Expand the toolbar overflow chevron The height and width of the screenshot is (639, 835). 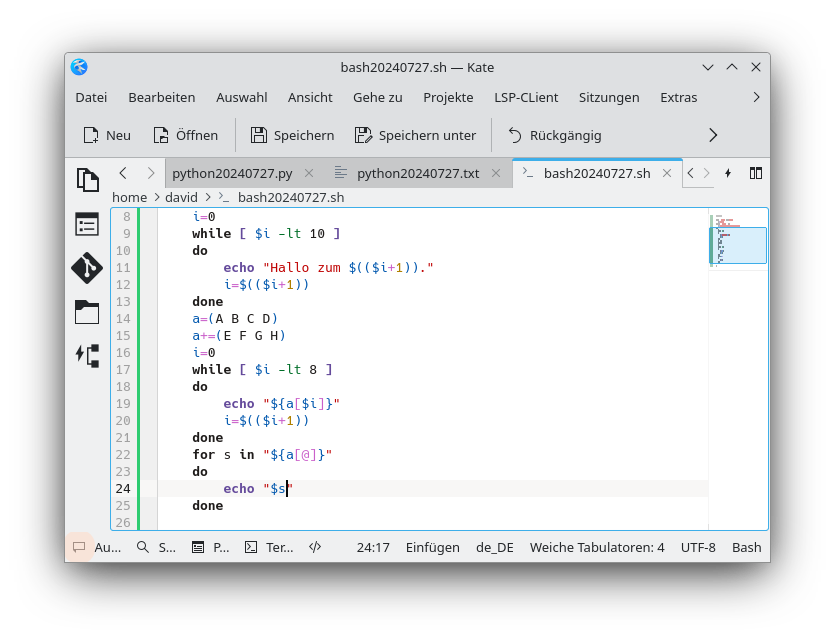pyautogui.click(x=713, y=135)
